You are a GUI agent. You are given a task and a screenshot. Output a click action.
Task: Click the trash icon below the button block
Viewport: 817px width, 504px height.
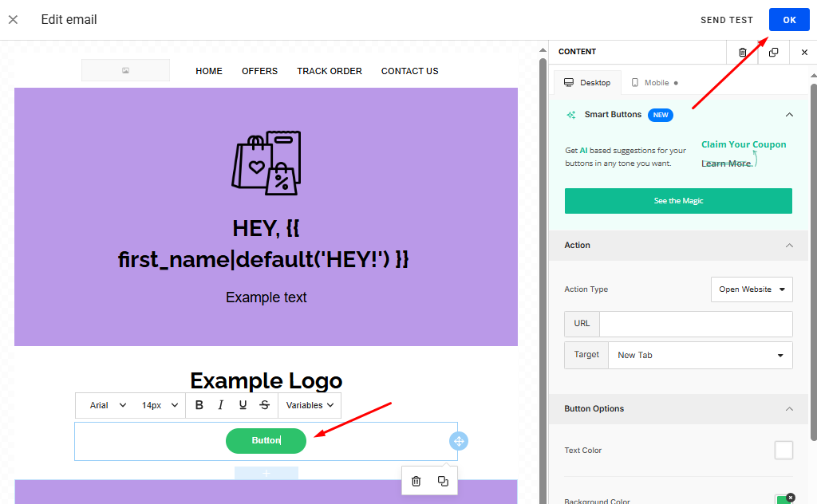[x=416, y=481]
